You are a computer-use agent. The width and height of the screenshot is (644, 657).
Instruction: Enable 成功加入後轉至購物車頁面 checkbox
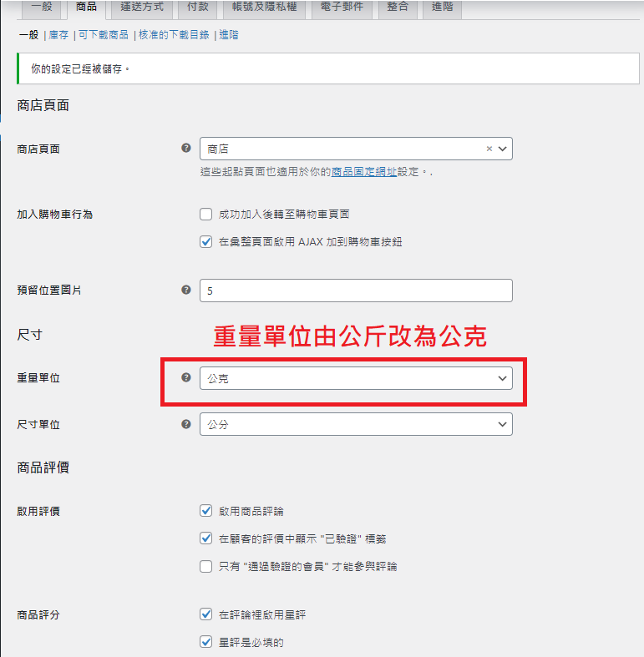click(206, 214)
